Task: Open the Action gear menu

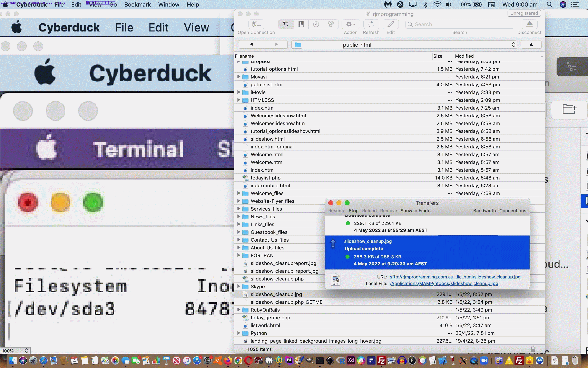Action: click(x=351, y=24)
